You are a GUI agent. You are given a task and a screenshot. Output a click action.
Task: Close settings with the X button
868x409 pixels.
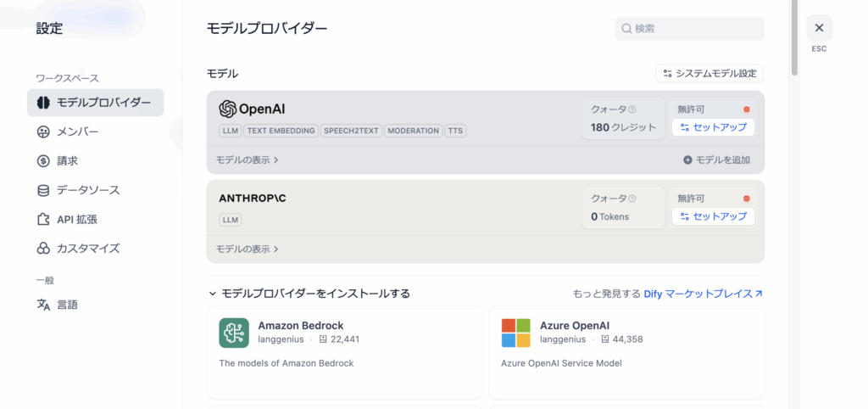tap(819, 28)
